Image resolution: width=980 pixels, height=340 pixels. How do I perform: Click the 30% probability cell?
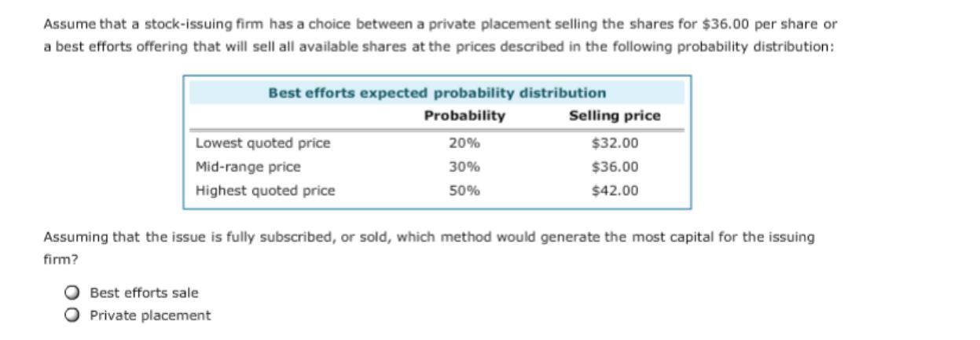[x=464, y=167]
